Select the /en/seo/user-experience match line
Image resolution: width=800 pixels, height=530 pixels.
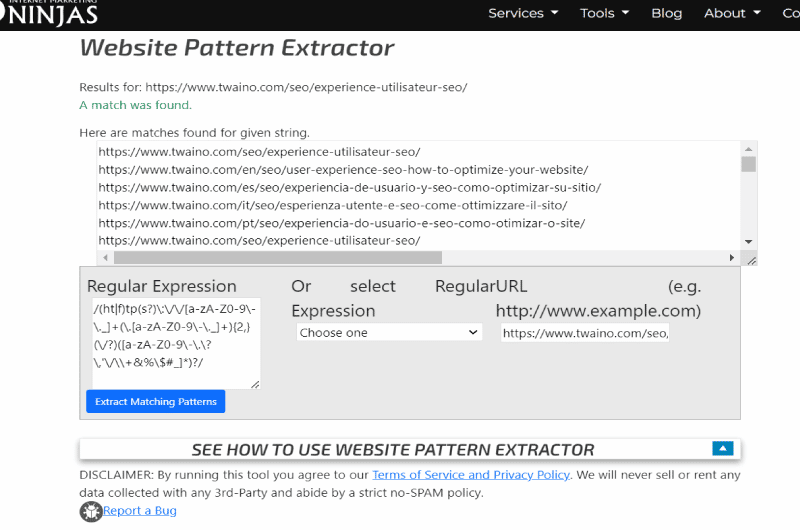point(343,169)
